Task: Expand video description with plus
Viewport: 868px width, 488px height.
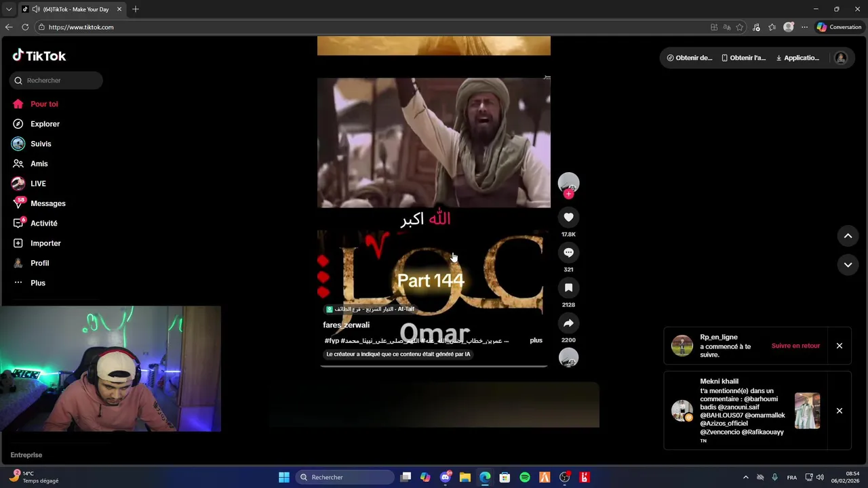Action: (x=536, y=340)
